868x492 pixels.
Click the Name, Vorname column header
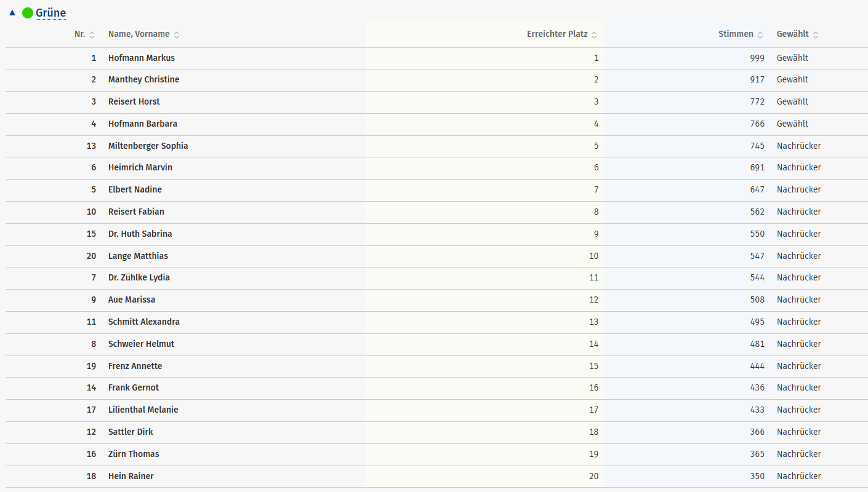click(x=139, y=34)
